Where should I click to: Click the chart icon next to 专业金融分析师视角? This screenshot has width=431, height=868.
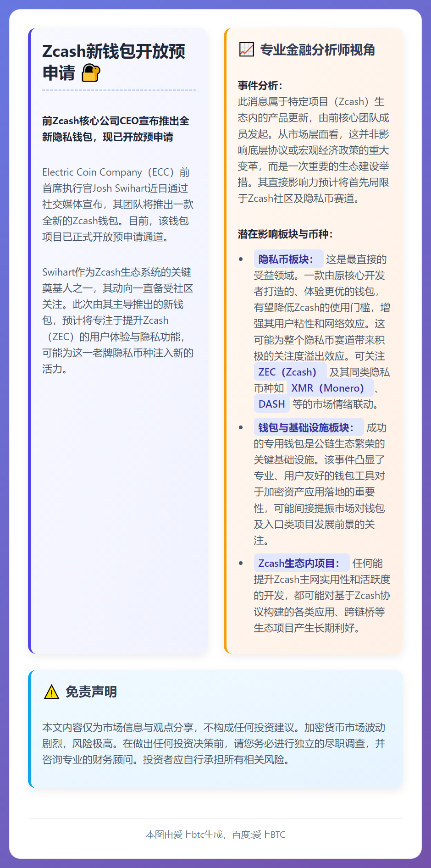click(x=247, y=50)
